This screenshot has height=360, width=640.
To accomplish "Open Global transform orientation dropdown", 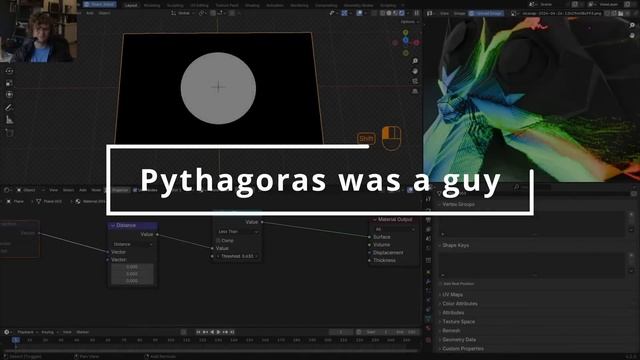I will click(182, 13).
